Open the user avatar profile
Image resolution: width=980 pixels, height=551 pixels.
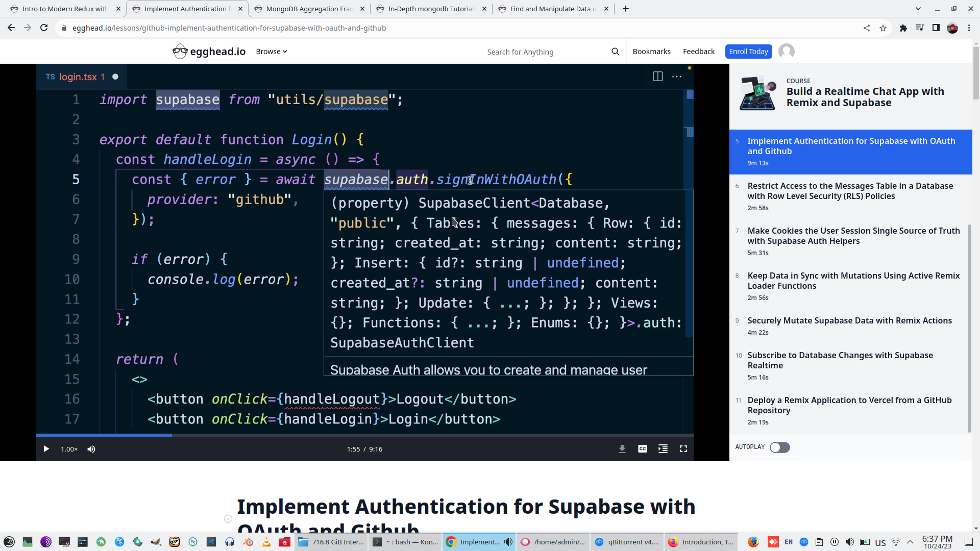coord(787,52)
